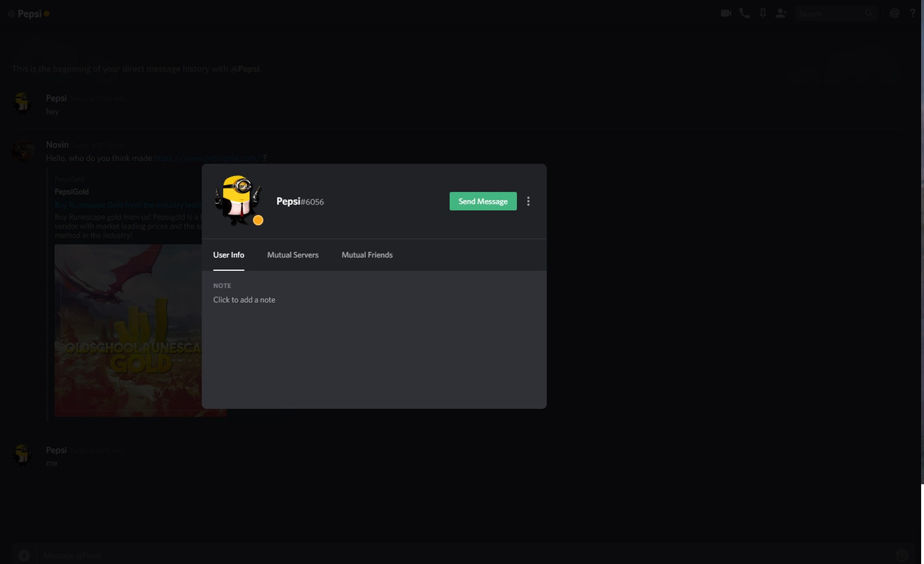This screenshot has width=924, height=564.
Task: Click the attach file plus icon in the message bar
Action: point(24,555)
